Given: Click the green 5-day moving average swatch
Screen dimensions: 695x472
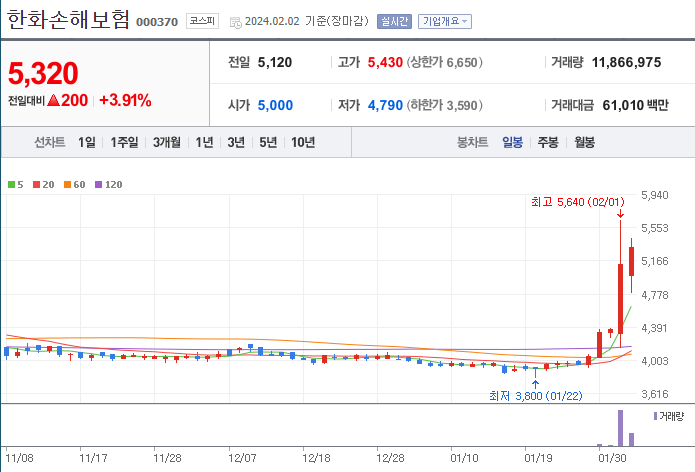Looking at the screenshot, I should pos(12,184).
